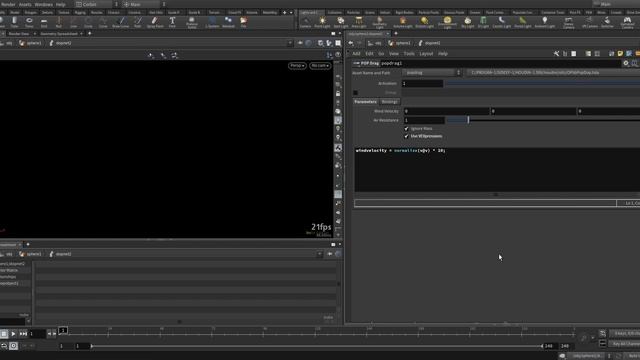Switch to the Parameters tab
Viewport: 640px width, 360px height.
(365, 102)
